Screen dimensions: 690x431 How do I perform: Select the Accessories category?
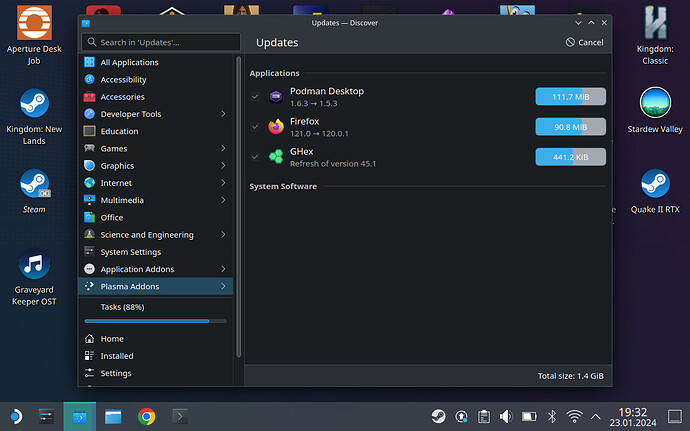[156, 96]
